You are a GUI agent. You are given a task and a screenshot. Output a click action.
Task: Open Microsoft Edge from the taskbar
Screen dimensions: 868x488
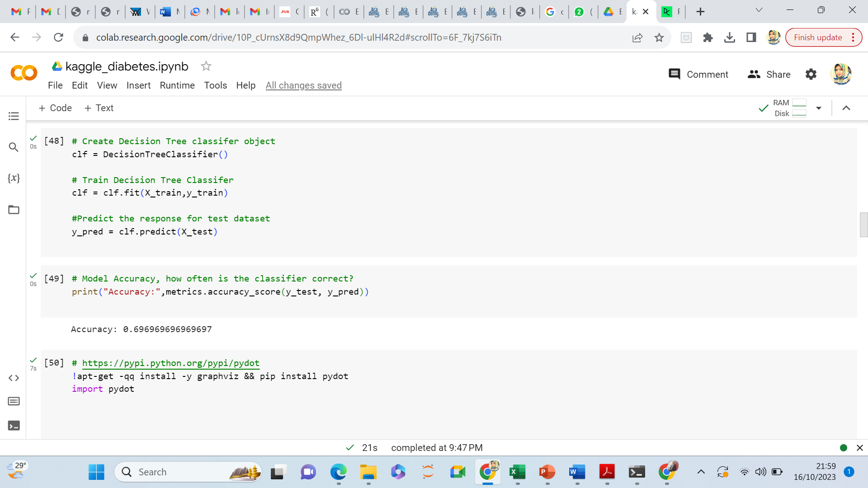[x=338, y=472]
